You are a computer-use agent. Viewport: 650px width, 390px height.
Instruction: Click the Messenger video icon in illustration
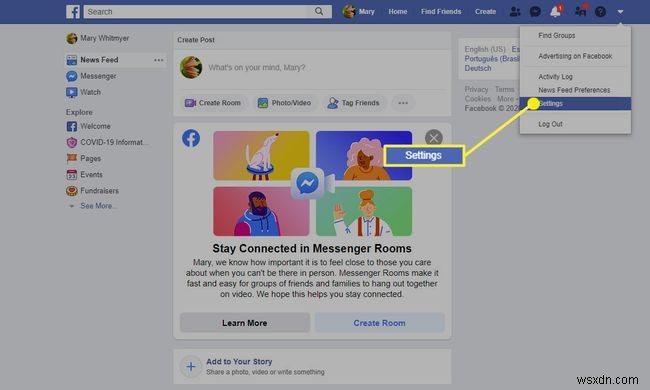[x=312, y=183]
